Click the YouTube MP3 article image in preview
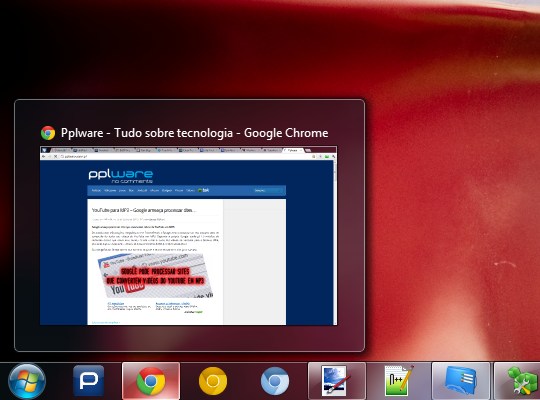 coord(156,276)
